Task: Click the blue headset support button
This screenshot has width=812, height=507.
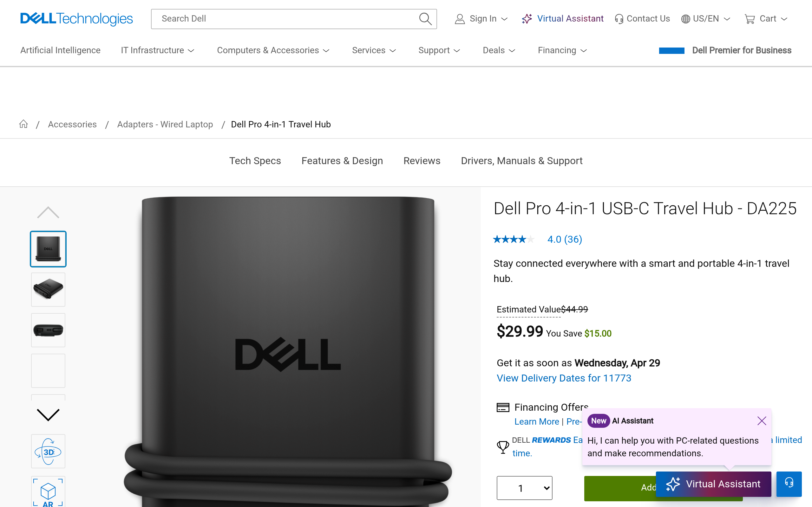Action: click(x=789, y=484)
